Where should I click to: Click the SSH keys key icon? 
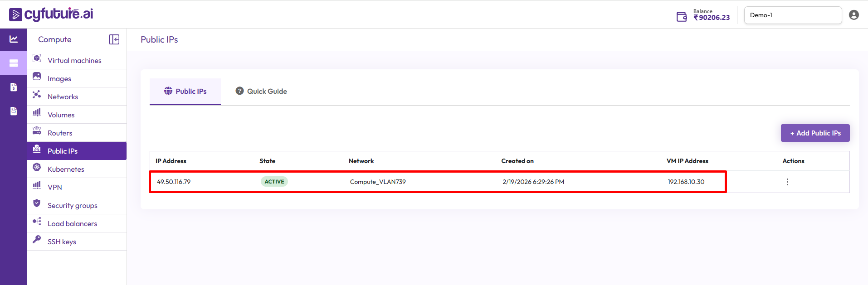pyautogui.click(x=37, y=240)
